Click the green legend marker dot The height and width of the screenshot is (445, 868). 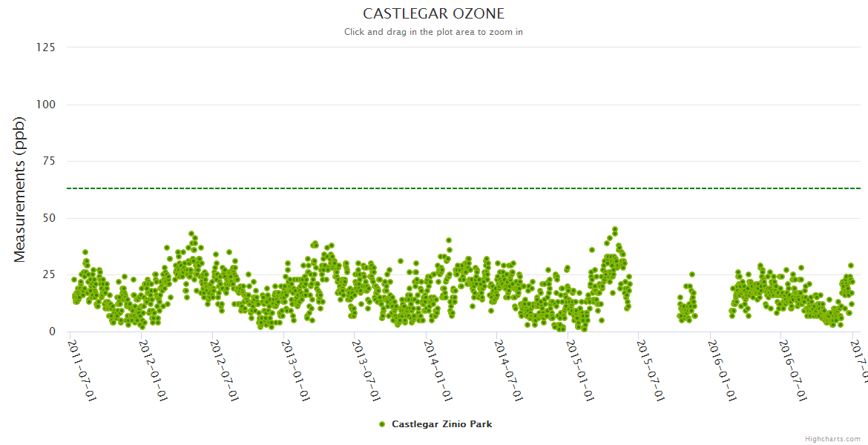(x=382, y=424)
